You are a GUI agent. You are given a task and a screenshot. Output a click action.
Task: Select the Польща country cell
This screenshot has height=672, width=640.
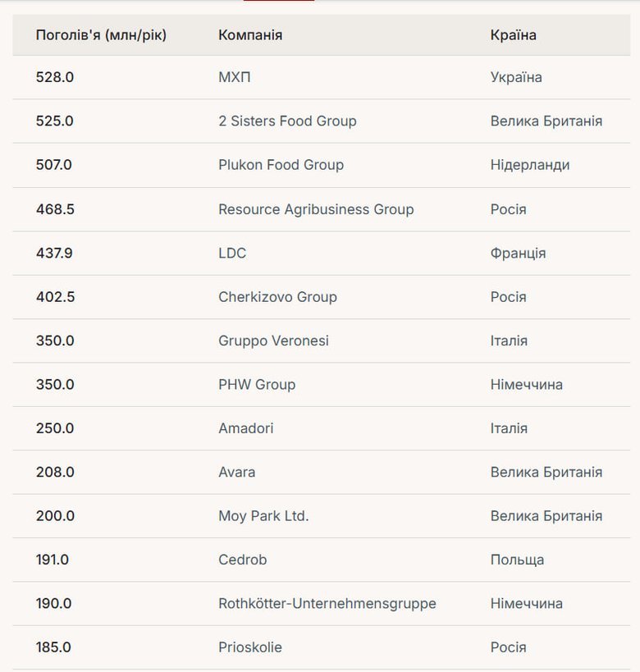[x=517, y=560]
